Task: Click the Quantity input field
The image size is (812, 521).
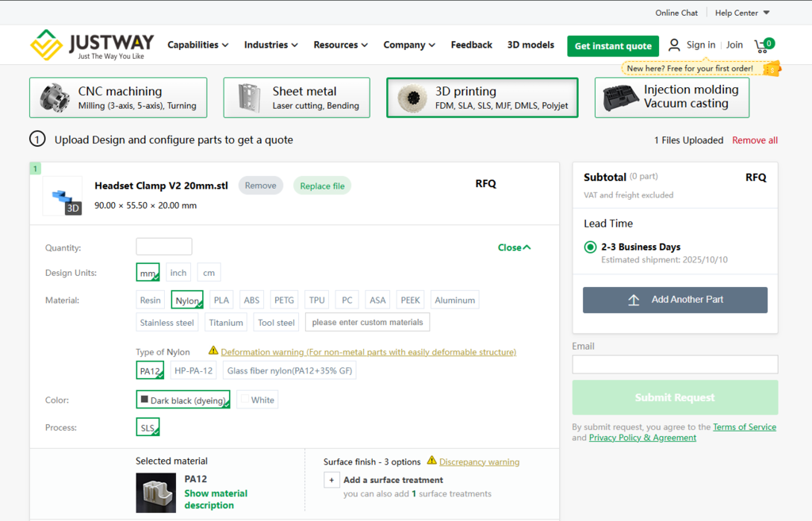Action: coord(164,247)
